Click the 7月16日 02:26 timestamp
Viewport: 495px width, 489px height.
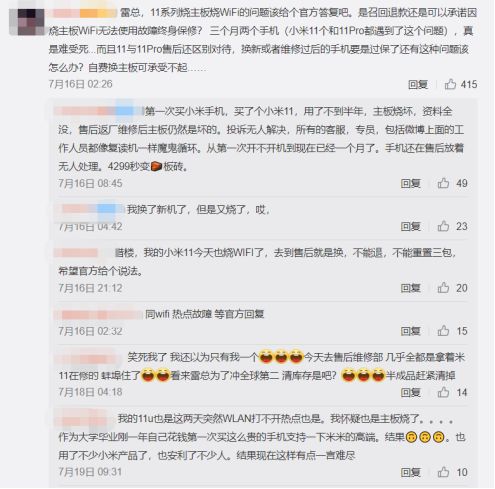tap(80, 84)
